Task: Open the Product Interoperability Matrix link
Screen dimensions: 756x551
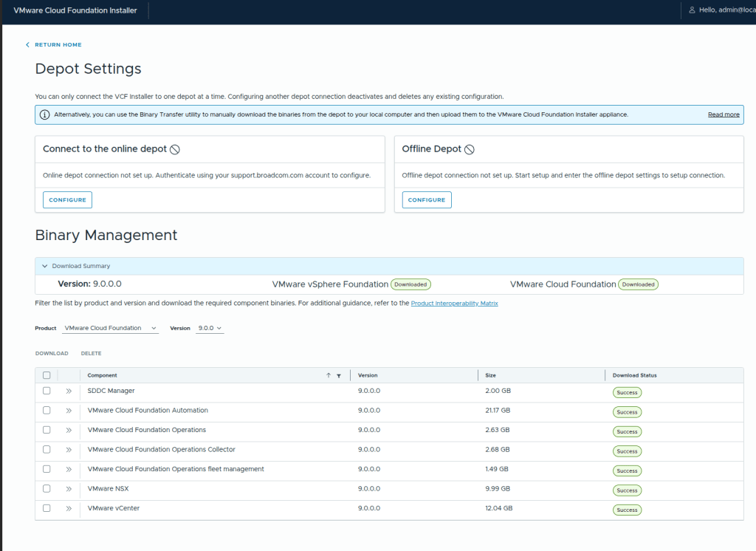Action: (x=454, y=303)
